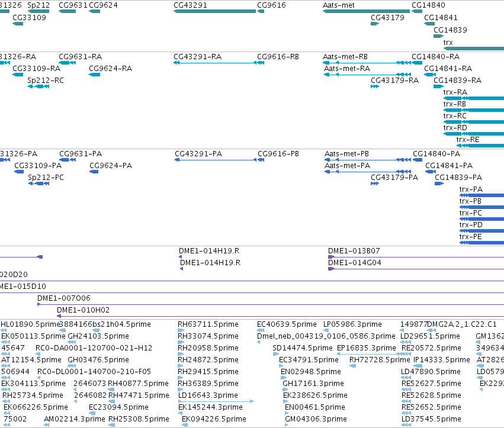This screenshot has width=504, height=428.
Task: Click the Sp212-RC transcript label
Action: tap(46, 81)
